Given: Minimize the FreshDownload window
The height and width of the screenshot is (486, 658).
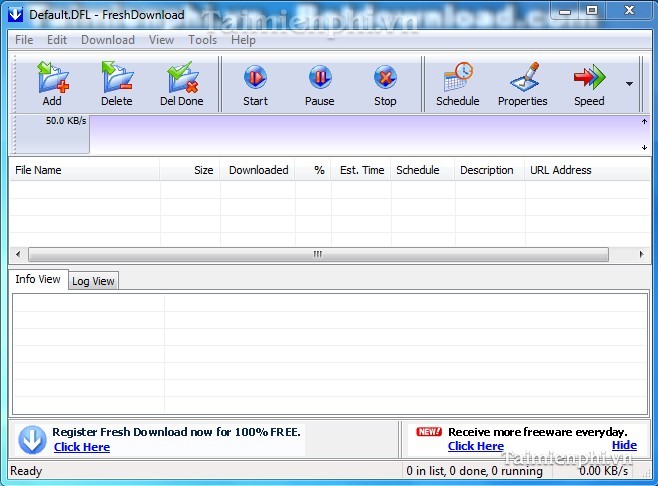Looking at the screenshot, I should (565, 11).
